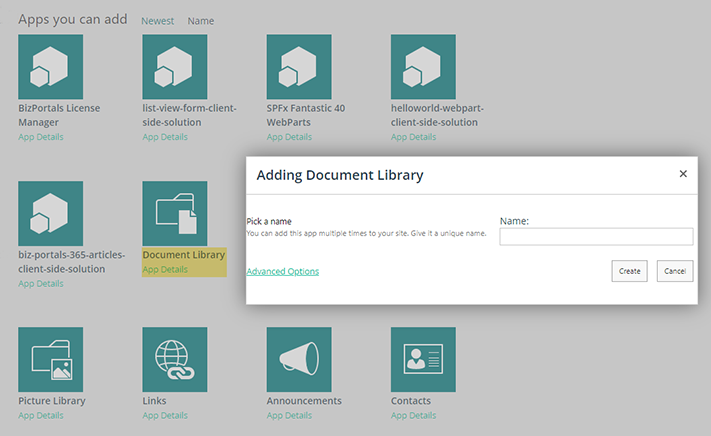Image resolution: width=711 pixels, height=436 pixels.
Task: Click the highlighted Document Library title
Action: click(184, 255)
